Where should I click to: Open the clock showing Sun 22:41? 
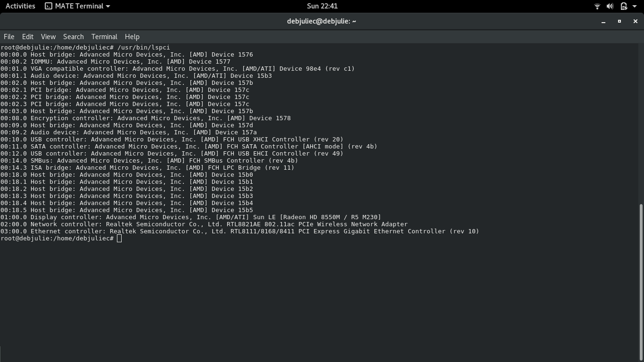tap(322, 6)
